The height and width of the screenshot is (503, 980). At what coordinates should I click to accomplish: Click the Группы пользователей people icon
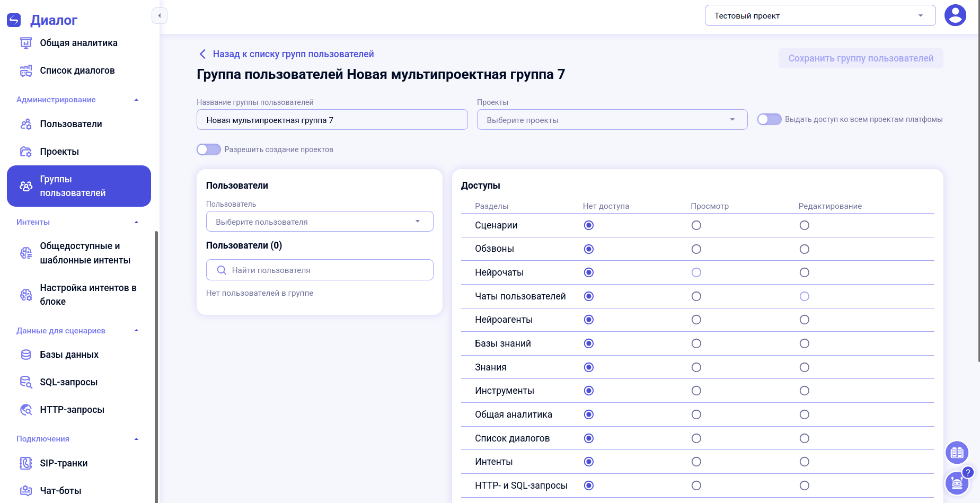[26, 186]
